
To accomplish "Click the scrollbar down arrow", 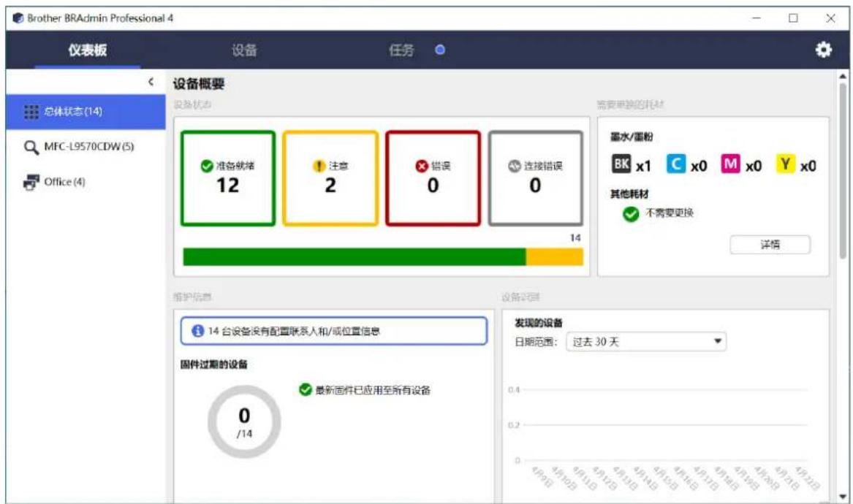I will pos(843,497).
